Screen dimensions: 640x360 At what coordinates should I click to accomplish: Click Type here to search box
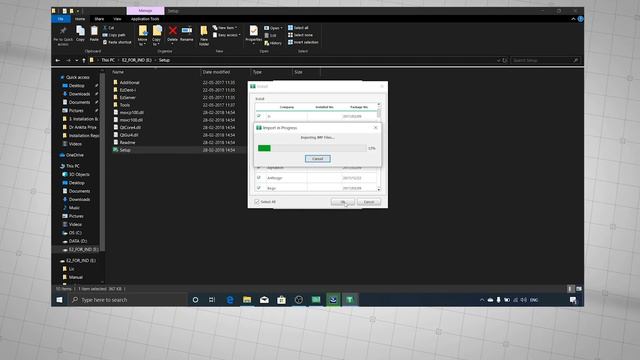128,300
